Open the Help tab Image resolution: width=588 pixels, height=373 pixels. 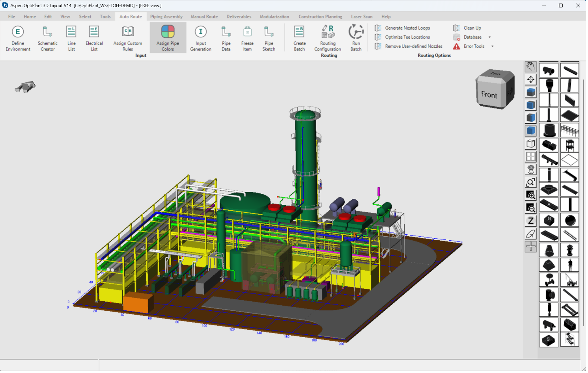[386, 17]
